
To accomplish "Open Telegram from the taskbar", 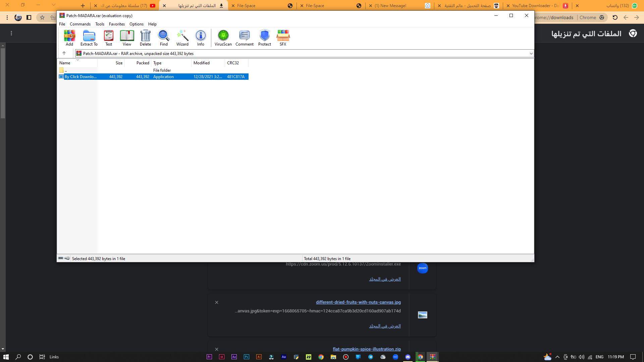I will (x=371, y=357).
